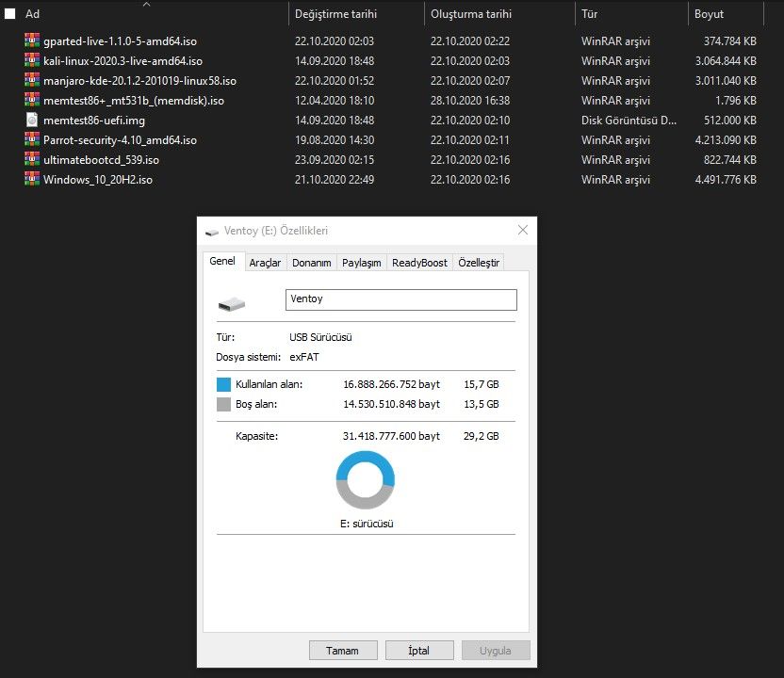Click the 29,2 GB capacity figure

coord(481,436)
